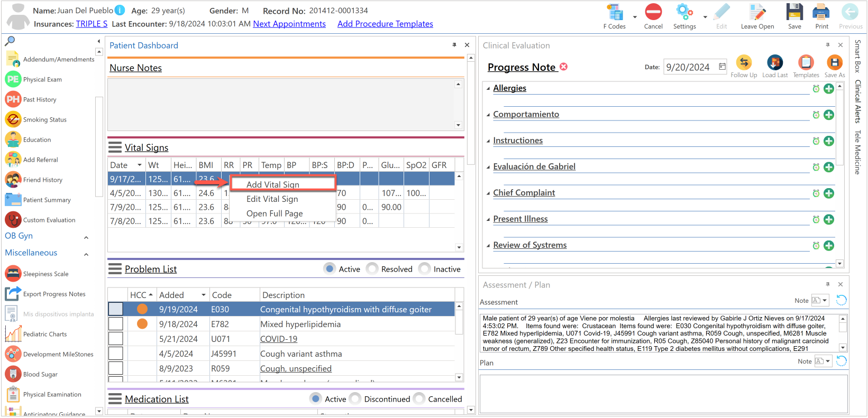Click the Load Last icon
Viewport: 868px width, 418px height.
775,63
